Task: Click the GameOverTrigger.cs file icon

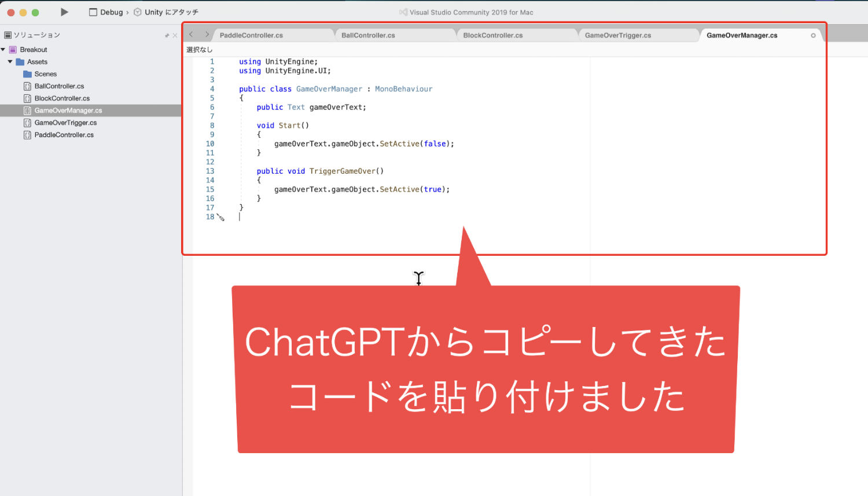Action: (27, 123)
